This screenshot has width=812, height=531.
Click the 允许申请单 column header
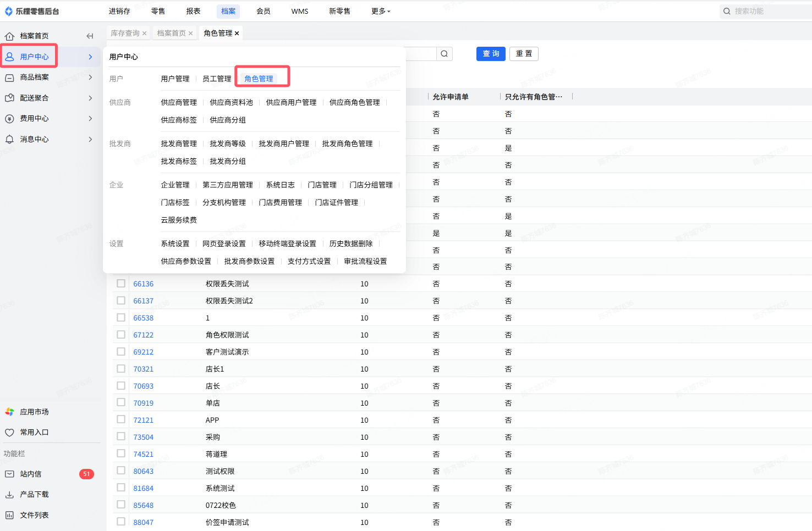451,97
